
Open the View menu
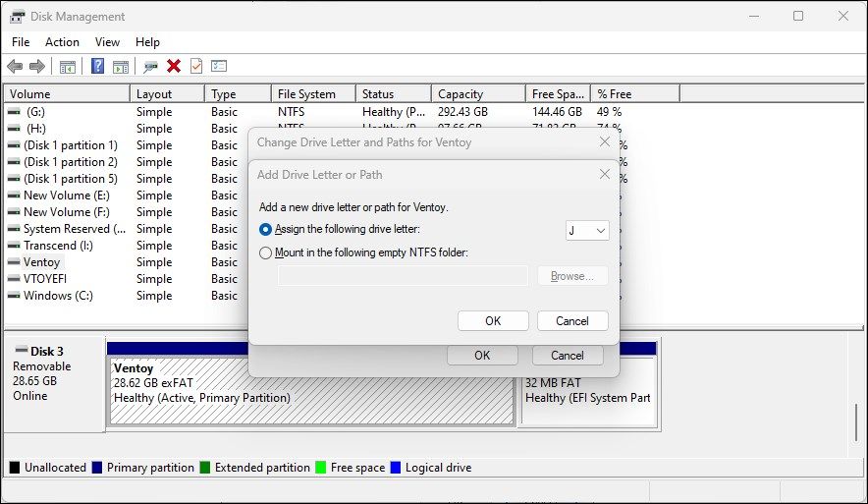(107, 42)
